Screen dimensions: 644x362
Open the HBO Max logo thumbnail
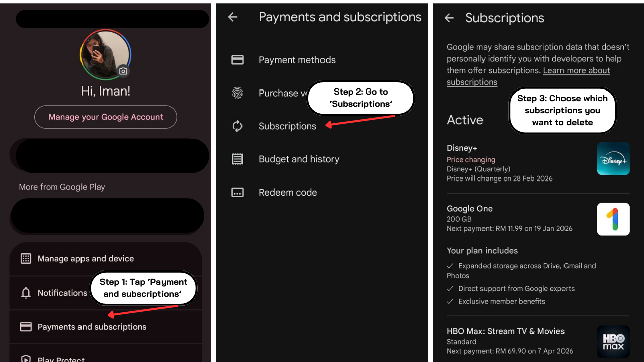tap(613, 342)
